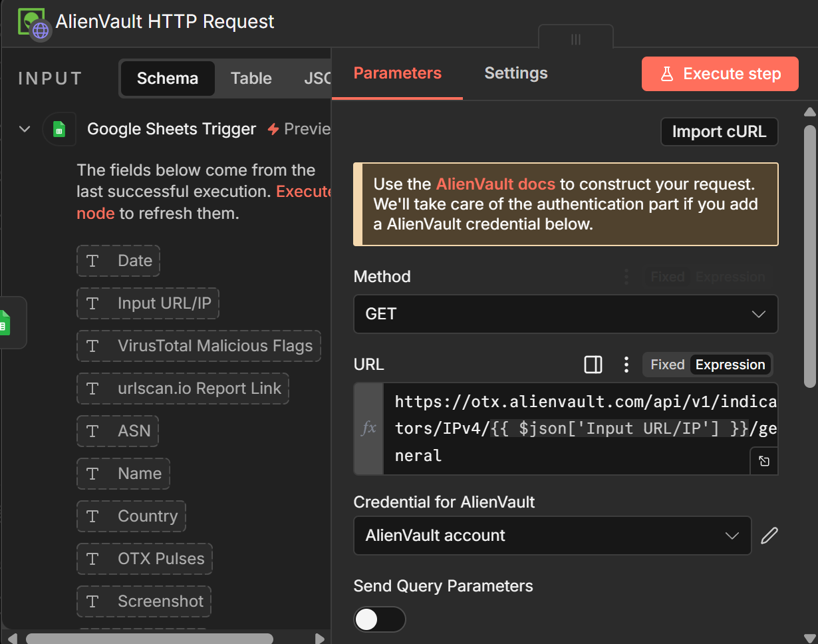This screenshot has width=818, height=644.
Task: Click the Execute step button
Action: 720,74
